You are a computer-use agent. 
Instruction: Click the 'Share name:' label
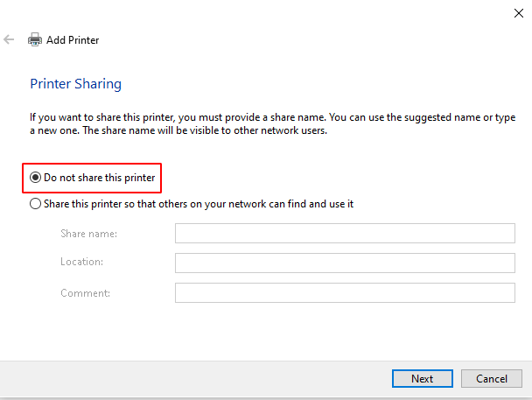[x=89, y=234]
